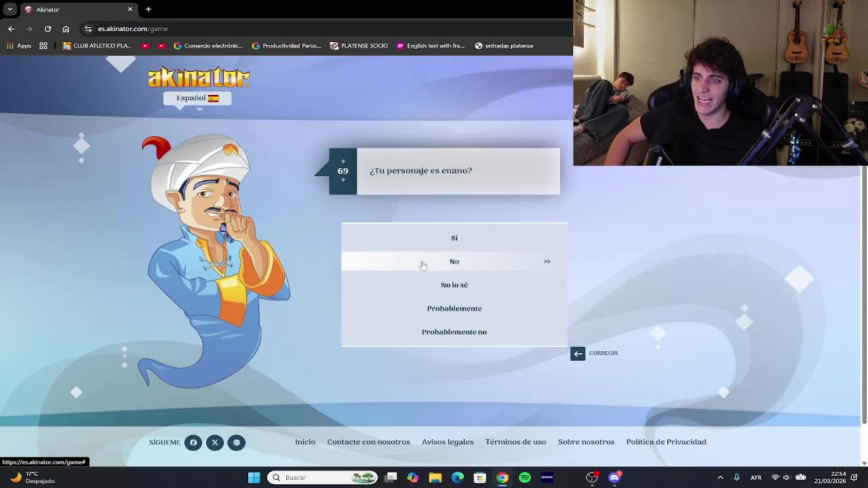Click the taskbar Buscar search box
Image resolution: width=868 pixels, height=488 pixels.
[322, 478]
